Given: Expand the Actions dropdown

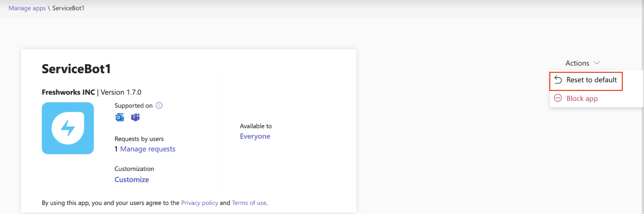Looking at the screenshot, I should (582, 63).
